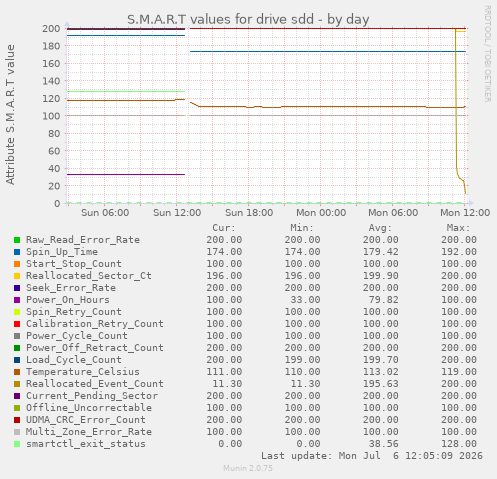This screenshot has width=497, height=479.
Task: Select the Power_On_Hours legend label
Action: click(x=68, y=300)
